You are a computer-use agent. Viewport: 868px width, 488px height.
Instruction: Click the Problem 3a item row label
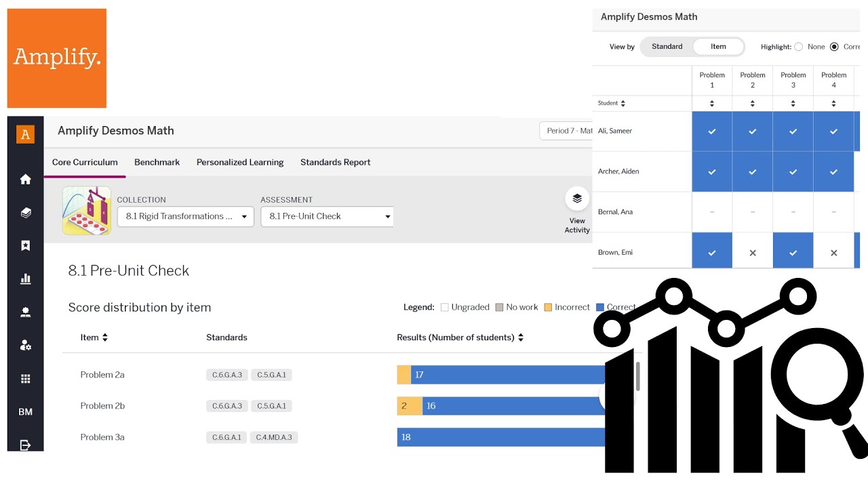click(x=102, y=437)
